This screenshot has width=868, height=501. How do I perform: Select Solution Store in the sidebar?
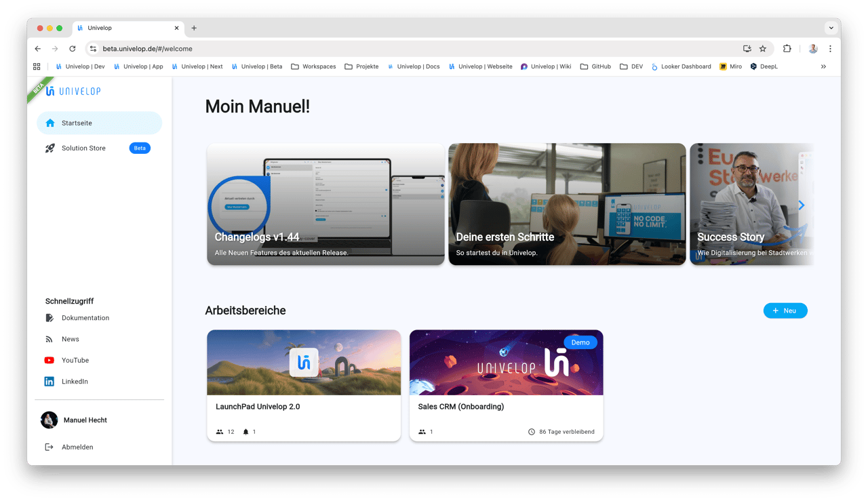click(99, 148)
